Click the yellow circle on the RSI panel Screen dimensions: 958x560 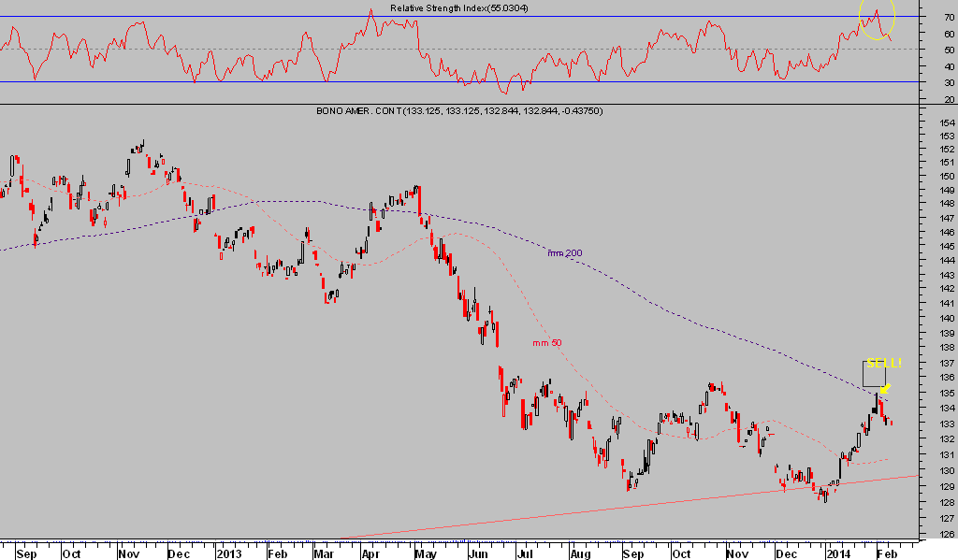pyautogui.click(x=878, y=19)
